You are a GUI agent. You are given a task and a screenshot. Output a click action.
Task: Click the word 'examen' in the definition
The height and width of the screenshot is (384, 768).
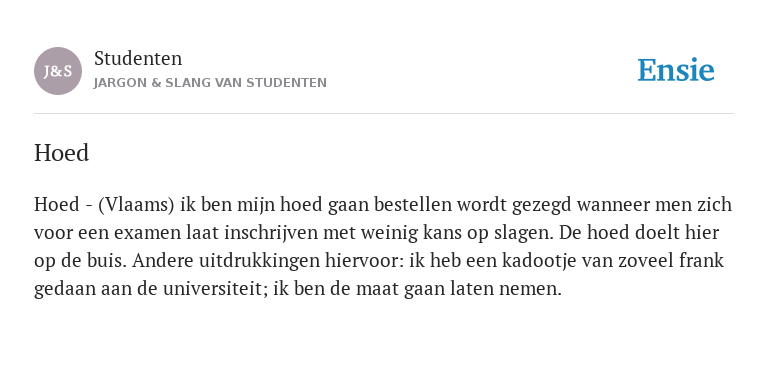pyautogui.click(x=147, y=233)
